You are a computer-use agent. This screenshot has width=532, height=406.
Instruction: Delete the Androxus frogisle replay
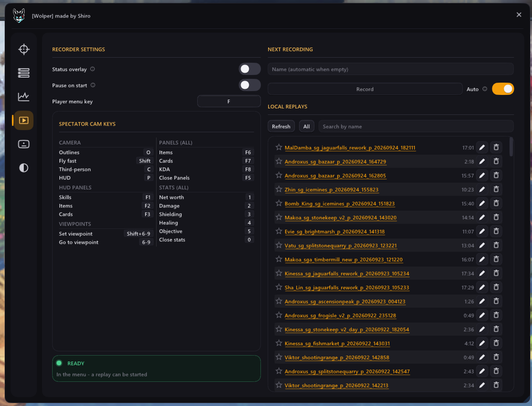tap(496, 315)
